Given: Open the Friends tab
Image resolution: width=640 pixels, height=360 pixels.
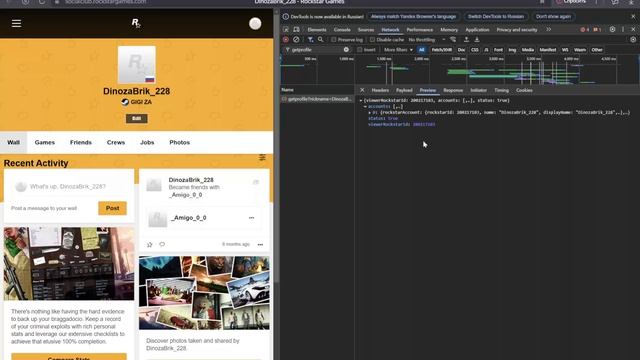Looking at the screenshot, I should click(x=81, y=142).
